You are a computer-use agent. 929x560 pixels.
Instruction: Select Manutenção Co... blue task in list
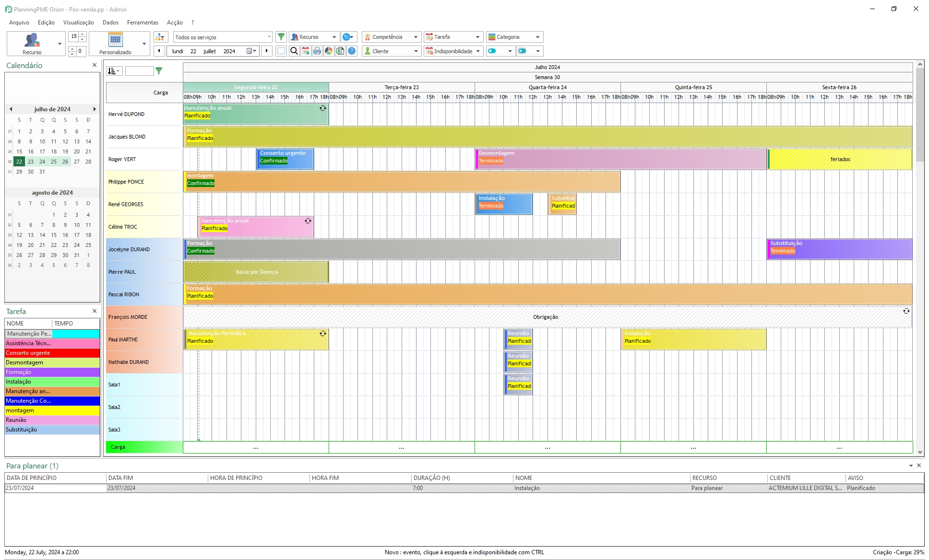point(52,401)
